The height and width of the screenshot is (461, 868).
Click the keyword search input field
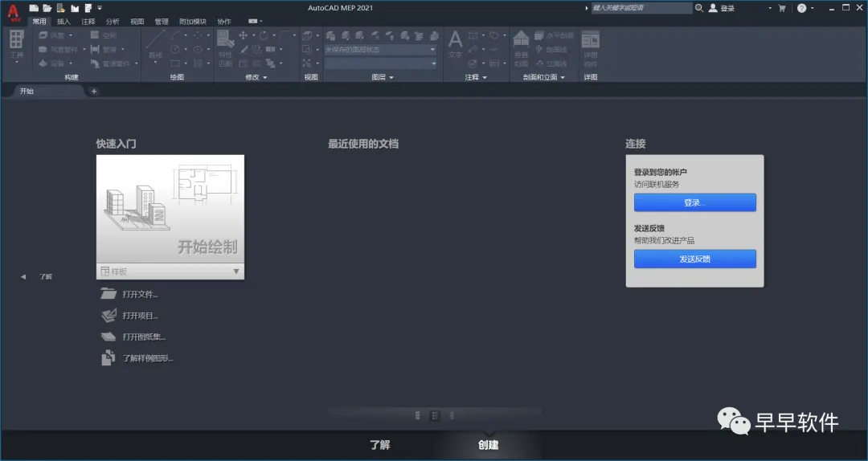click(641, 8)
